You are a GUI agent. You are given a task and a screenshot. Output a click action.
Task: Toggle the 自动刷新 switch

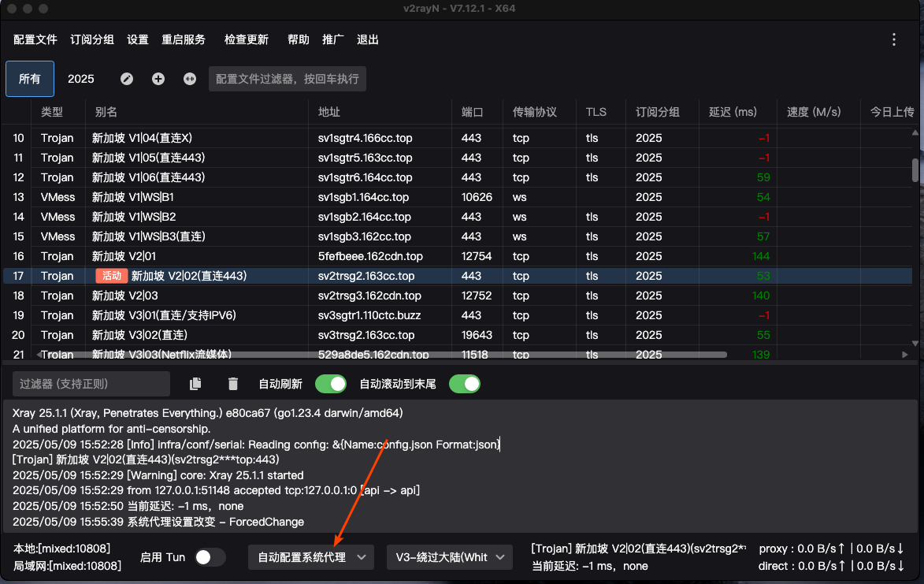point(331,384)
